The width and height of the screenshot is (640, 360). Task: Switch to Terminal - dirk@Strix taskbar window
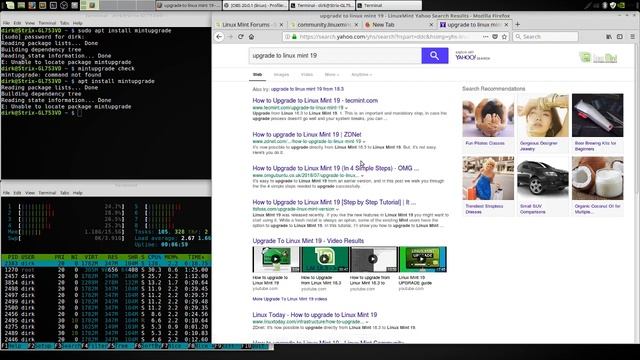(322, 5)
